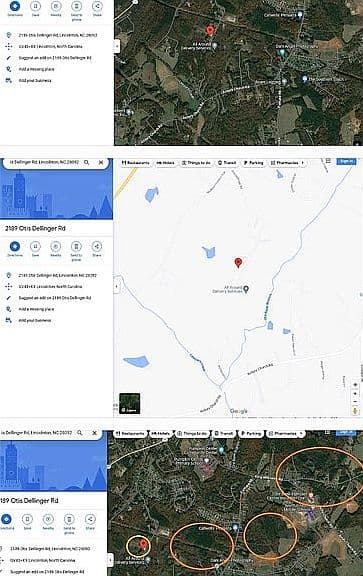Select the Parking chip on the white road map
363x576 pixels.
(x=254, y=163)
